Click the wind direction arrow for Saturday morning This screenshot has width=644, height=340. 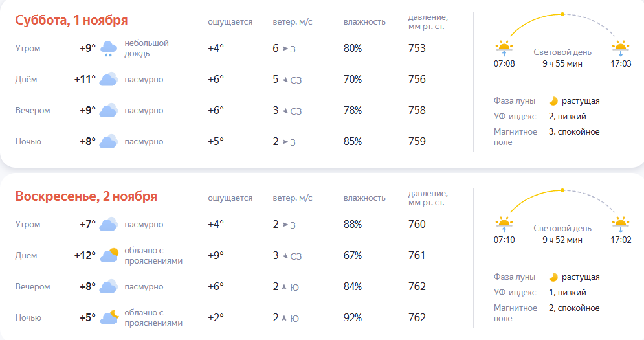[x=285, y=49]
